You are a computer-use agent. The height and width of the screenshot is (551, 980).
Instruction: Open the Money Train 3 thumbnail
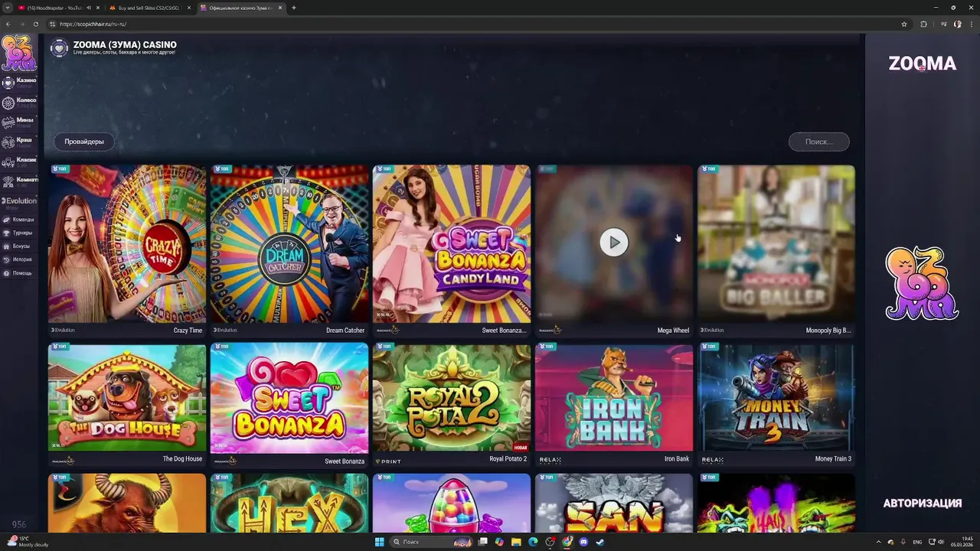[776, 398]
